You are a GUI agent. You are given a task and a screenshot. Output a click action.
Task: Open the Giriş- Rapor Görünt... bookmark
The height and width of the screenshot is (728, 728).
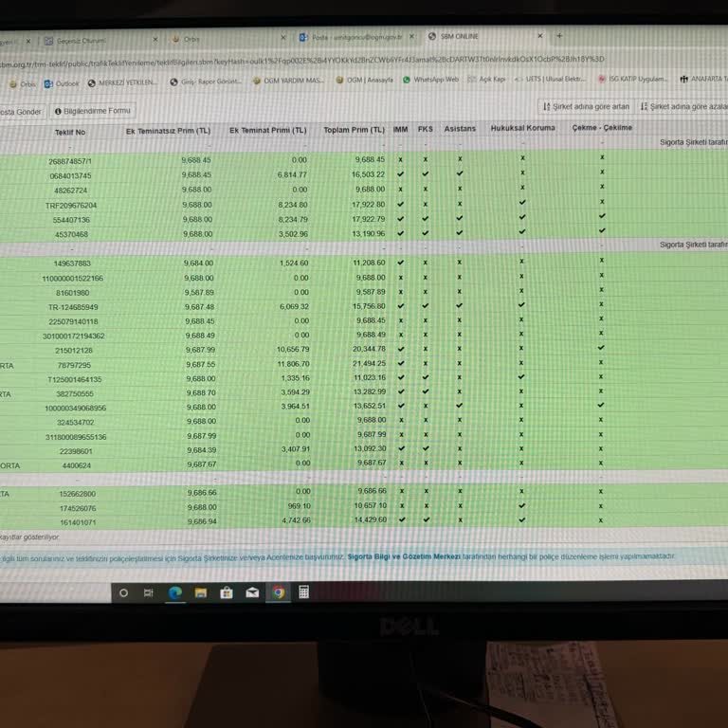click(x=206, y=82)
